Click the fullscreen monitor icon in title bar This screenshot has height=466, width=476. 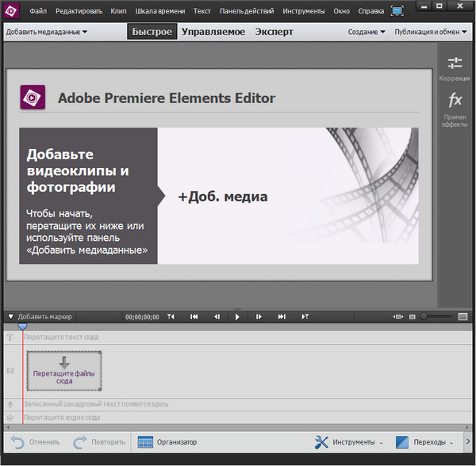(397, 12)
